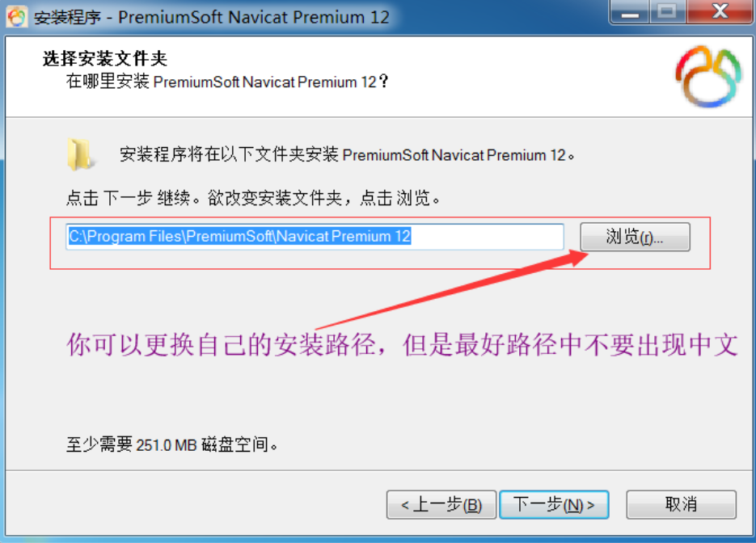Minimize the installer window

(x=629, y=11)
